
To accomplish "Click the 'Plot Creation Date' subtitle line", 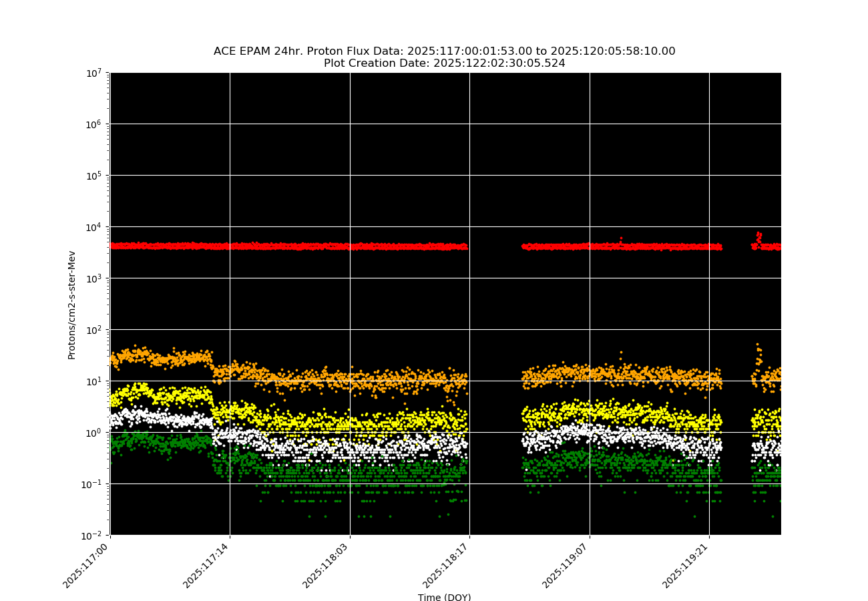I will [x=444, y=63].
